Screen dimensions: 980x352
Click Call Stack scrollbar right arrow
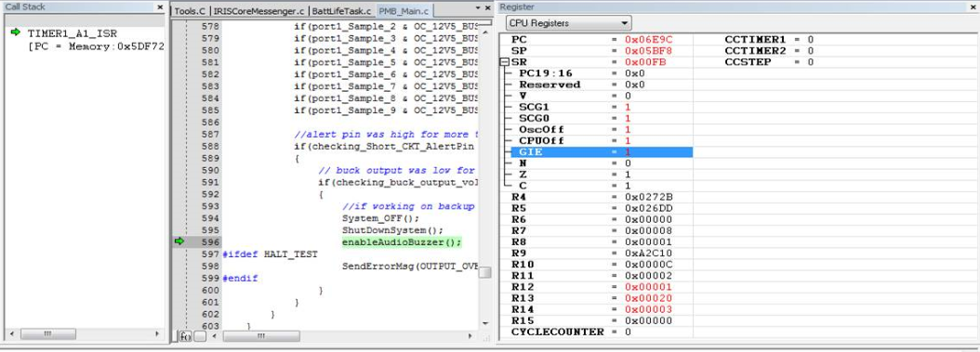pos(157,334)
